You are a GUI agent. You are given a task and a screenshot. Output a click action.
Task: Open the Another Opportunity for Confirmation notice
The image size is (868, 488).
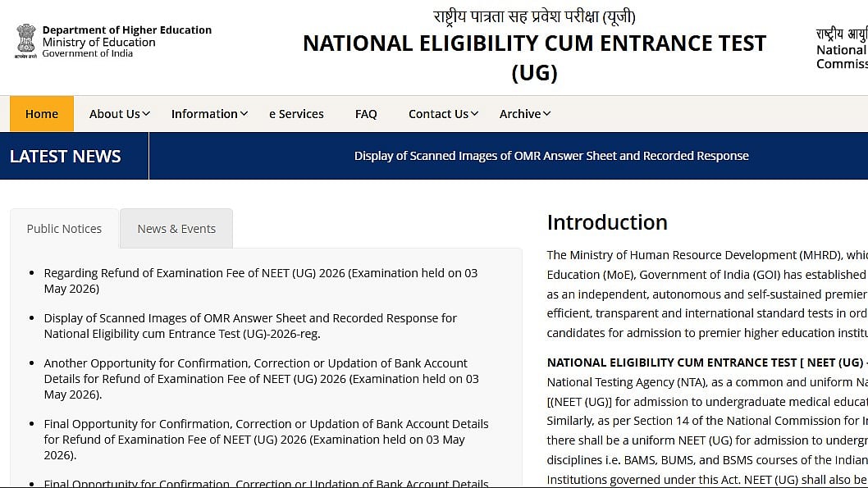point(261,379)
